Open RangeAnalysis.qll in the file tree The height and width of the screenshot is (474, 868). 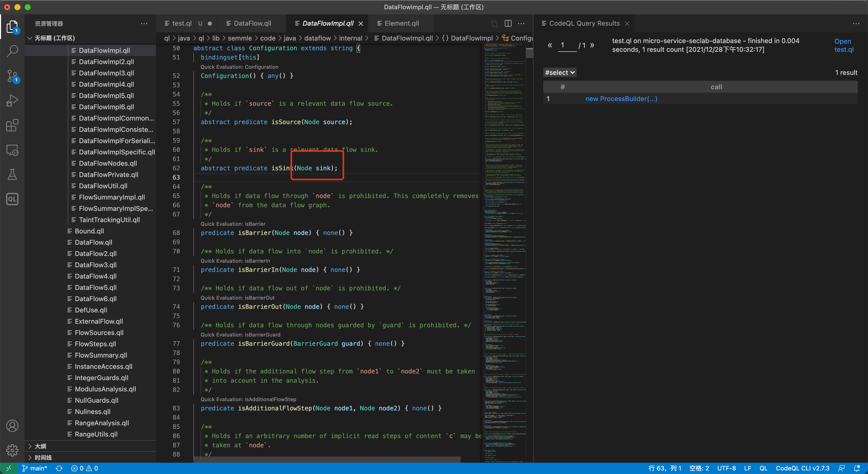[x=102, y=423]
